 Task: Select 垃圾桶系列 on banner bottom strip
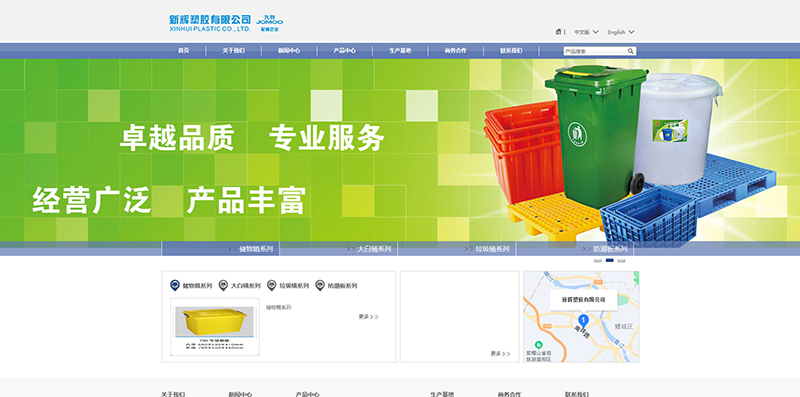492,249
